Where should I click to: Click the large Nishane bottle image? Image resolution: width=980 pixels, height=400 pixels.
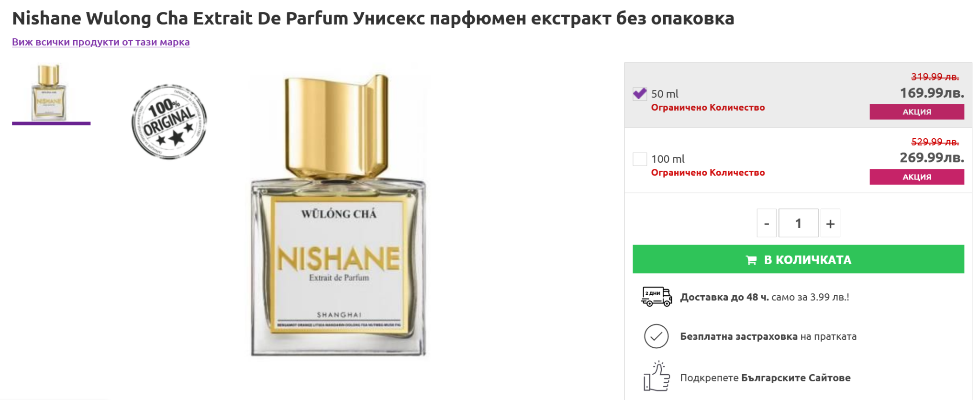(338, 215)
